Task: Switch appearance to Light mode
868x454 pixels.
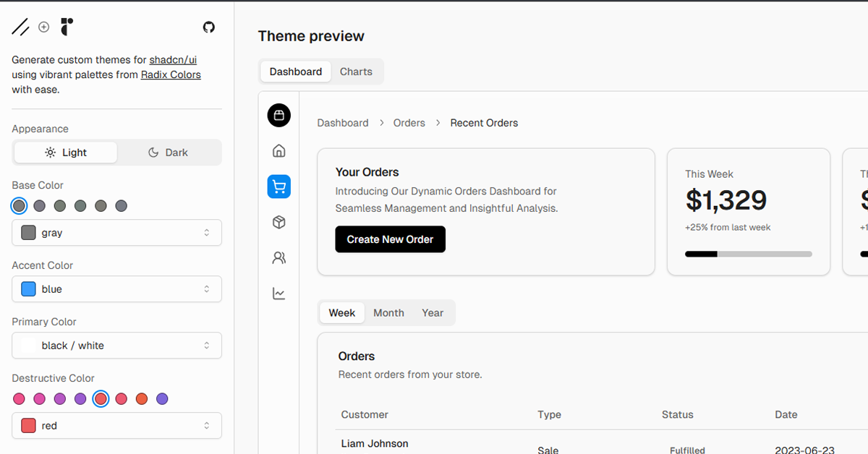Action: point(66,153)
